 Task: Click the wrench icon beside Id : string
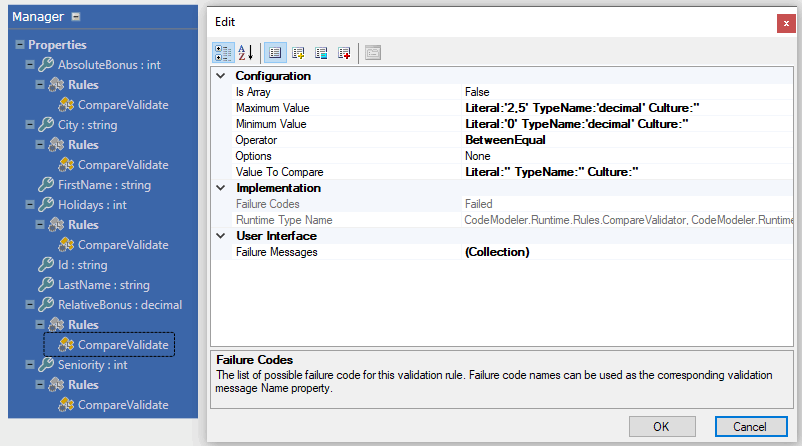[46, 264]
